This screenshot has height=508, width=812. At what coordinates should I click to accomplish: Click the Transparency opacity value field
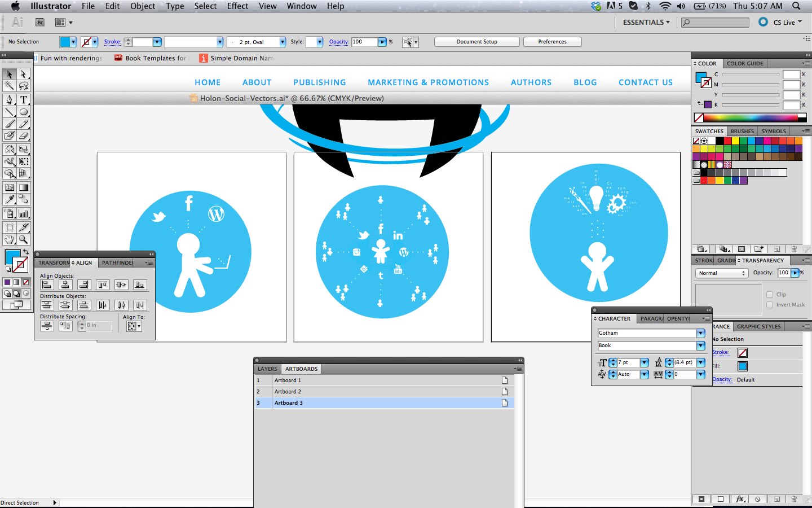[784, 273]
